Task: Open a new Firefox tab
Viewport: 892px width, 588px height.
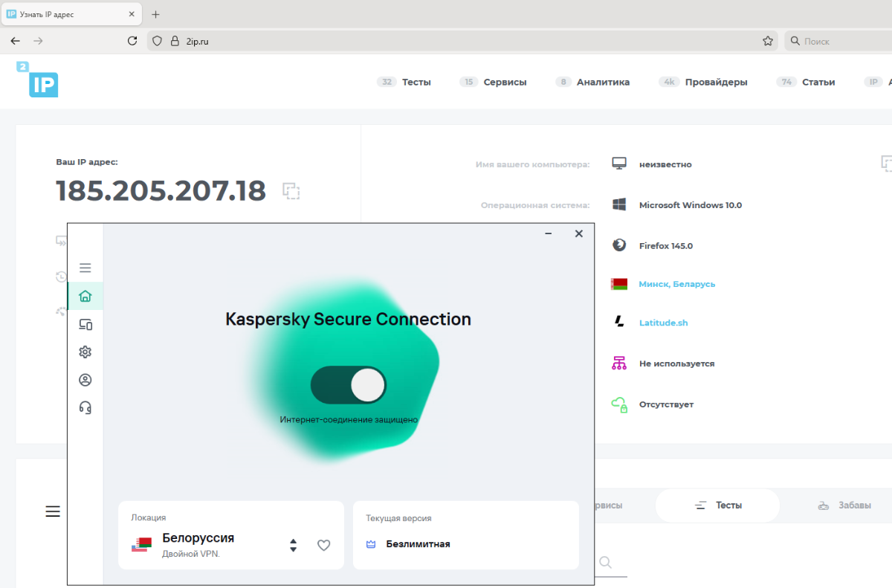Action: (x=155, y=14)
